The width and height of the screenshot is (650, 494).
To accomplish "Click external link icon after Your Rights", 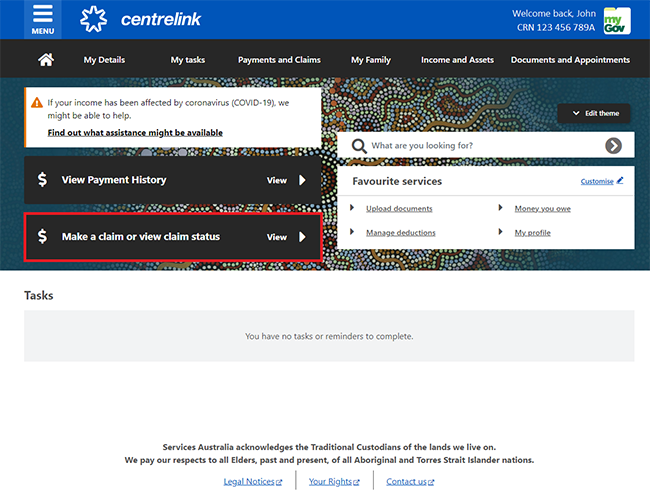I will (x=357, y=482).
